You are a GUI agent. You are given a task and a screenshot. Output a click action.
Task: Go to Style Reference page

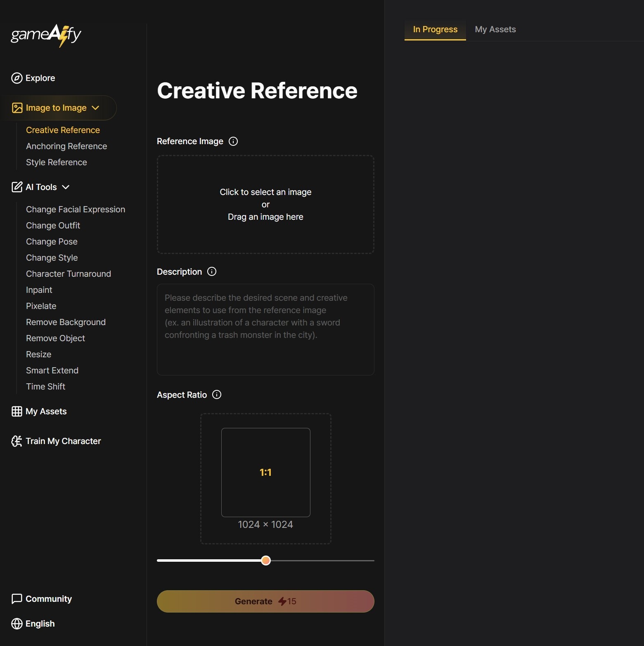point(57,162)
